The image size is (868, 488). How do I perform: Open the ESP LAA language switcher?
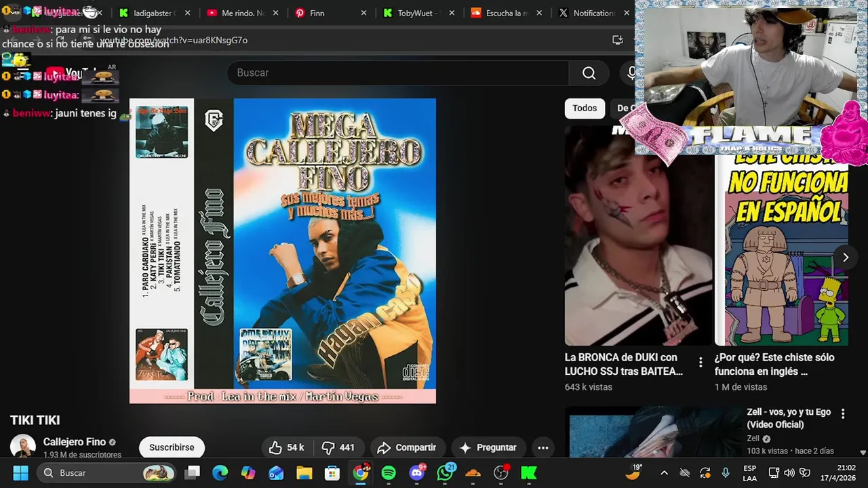(x=749, y=472)
